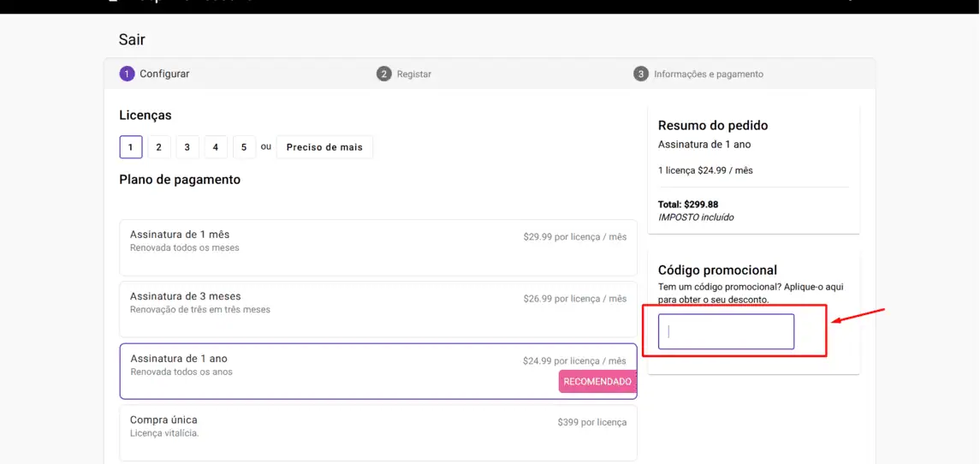980x464 pixels.
Task: Open the 'Registar' step
Action: (x=404, y=74)
